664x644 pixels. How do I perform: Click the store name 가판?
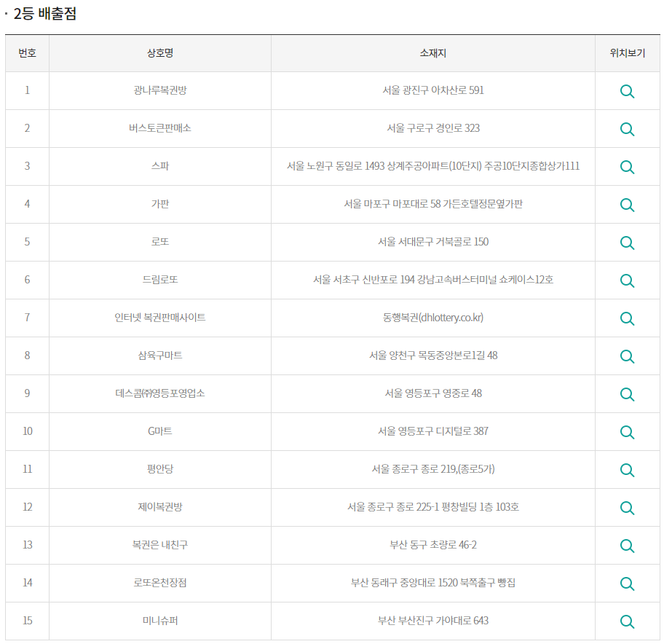click(160, 204)
